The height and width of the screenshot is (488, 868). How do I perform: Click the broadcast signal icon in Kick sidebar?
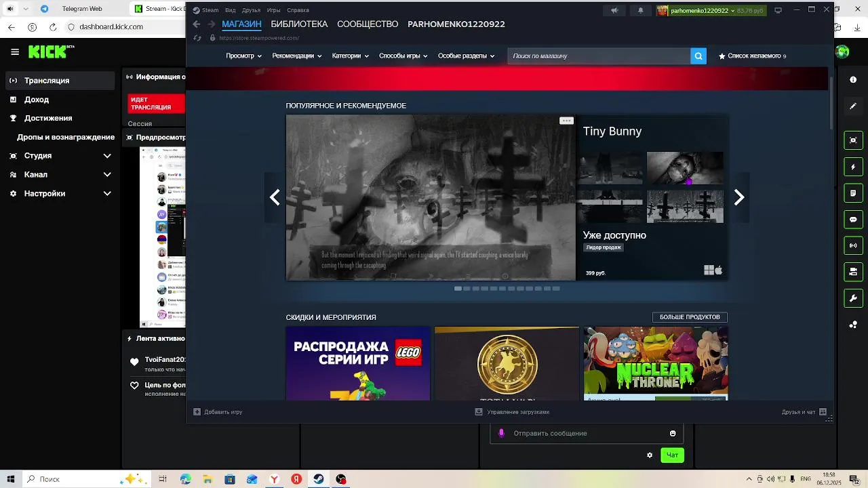[853, 245]
